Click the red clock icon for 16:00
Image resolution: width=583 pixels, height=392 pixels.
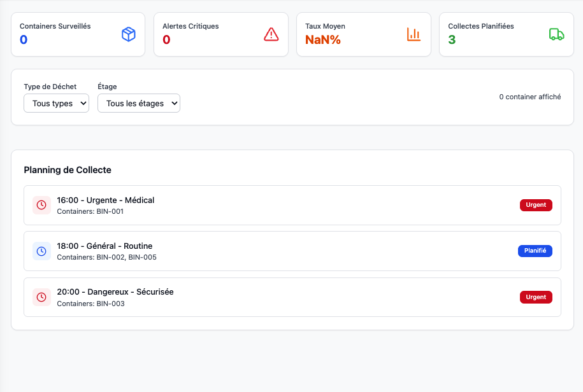(41, 205)
